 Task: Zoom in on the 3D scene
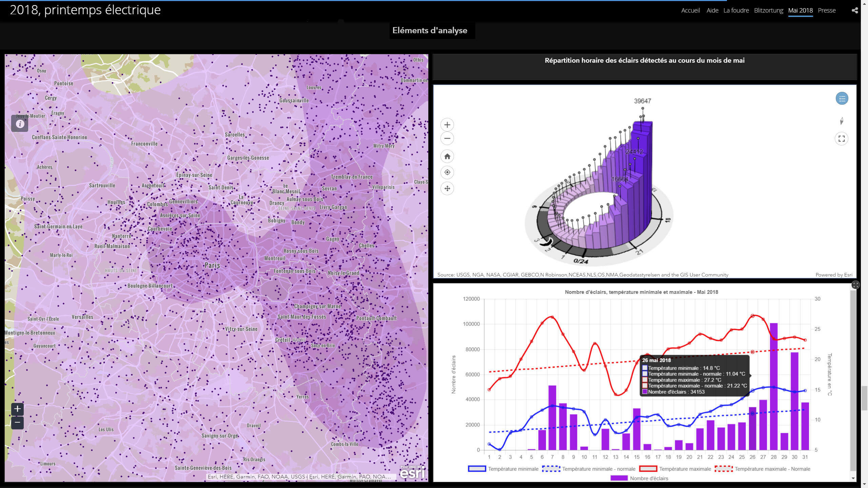click(x=447, y=125)
